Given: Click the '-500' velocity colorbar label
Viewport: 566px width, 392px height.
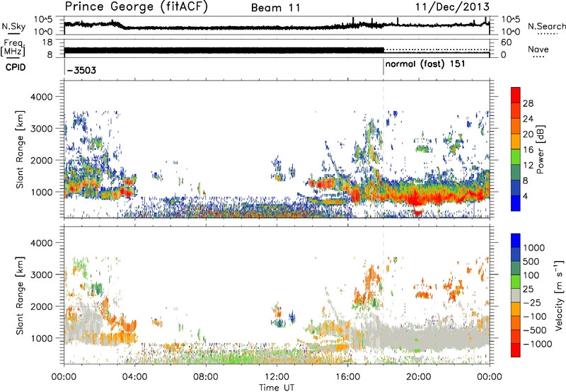Looking at the screenshot, I should (x=535, y=330).
